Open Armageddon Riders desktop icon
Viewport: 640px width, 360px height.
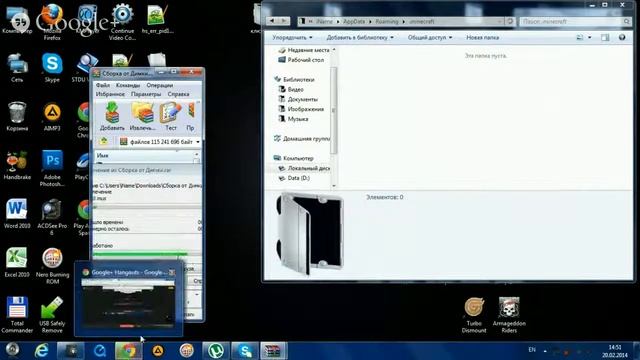click(509, 315)
